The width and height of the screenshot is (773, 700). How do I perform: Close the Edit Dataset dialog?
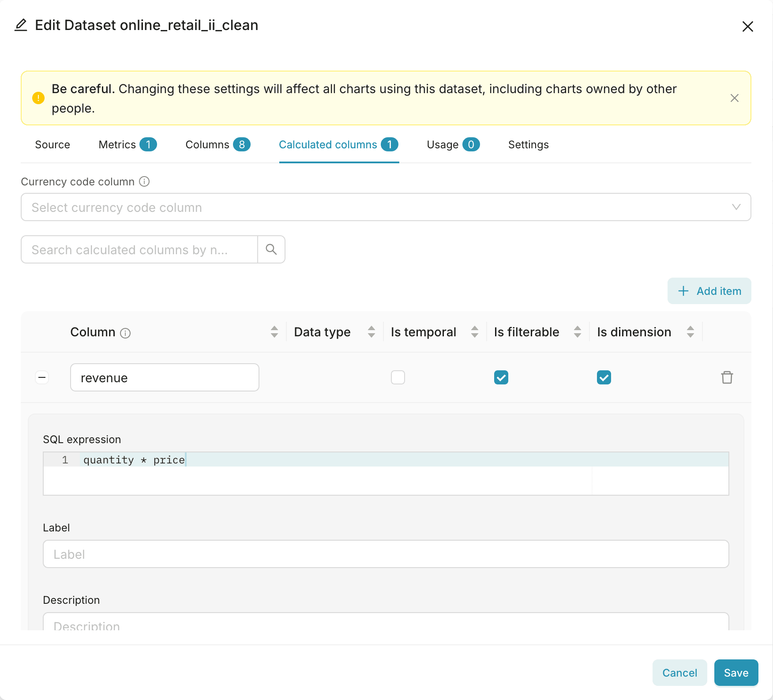pyautogui.click(x=747, y=26)
